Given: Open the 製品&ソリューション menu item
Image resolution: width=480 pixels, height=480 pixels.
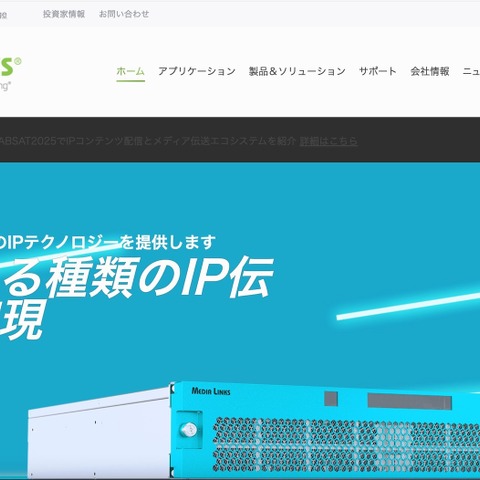Looking at the screenshot, I should [x=297, y=71].
